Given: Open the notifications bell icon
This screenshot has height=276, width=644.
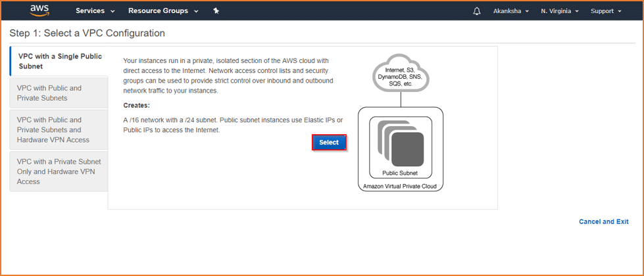Looking at the screenshot, I should [x=477, y=11].
